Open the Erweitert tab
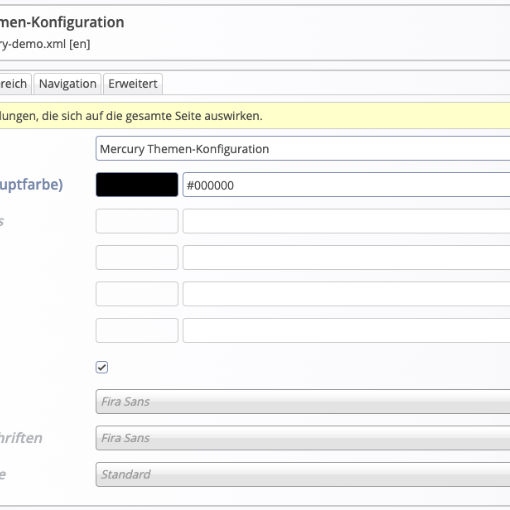Viewport: 510px width, 510px height. 133,84
